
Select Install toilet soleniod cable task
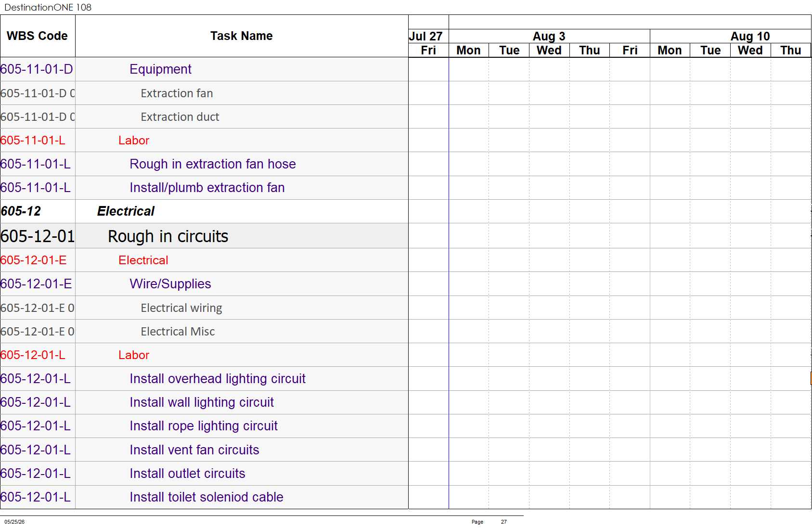(206, 497)
